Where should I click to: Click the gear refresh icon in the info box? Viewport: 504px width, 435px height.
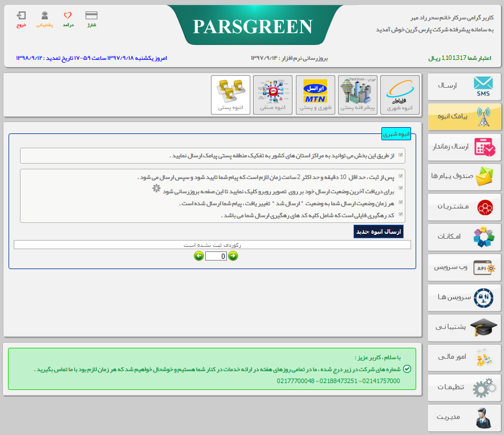click(156, 189)
